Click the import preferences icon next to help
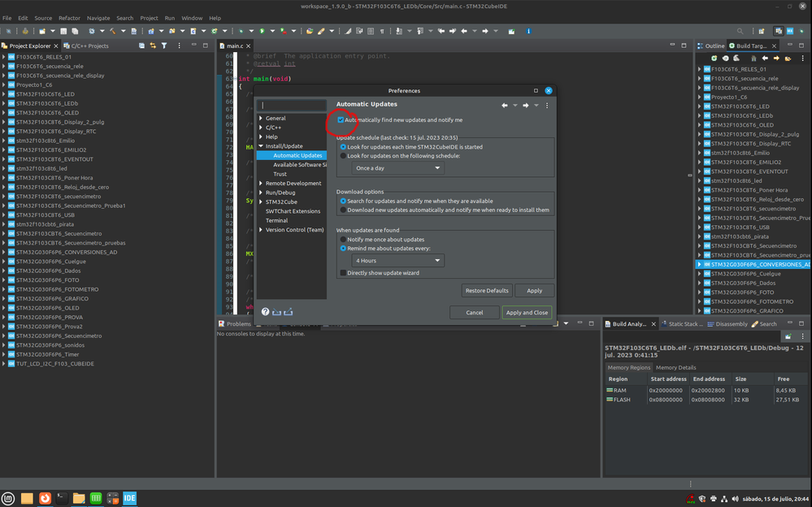The image size is (812, 507). 276,312
